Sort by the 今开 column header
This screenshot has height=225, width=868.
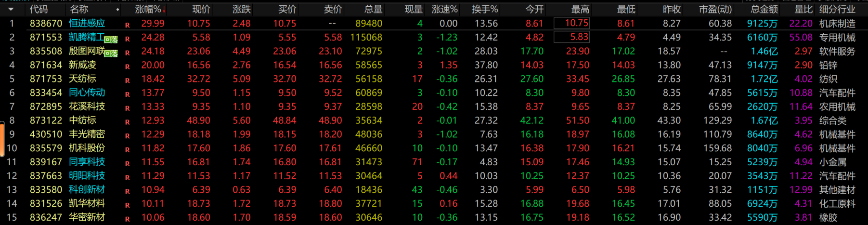[534, 9]
